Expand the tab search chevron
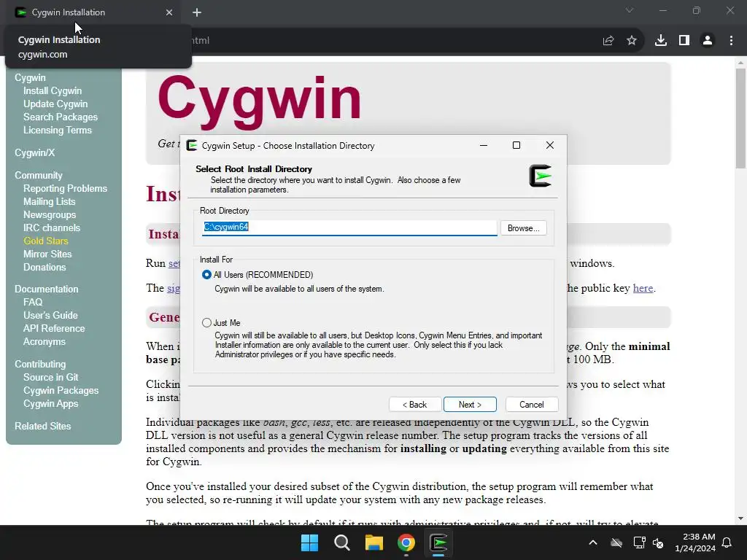747x560 pixels. tap(630, 10)
